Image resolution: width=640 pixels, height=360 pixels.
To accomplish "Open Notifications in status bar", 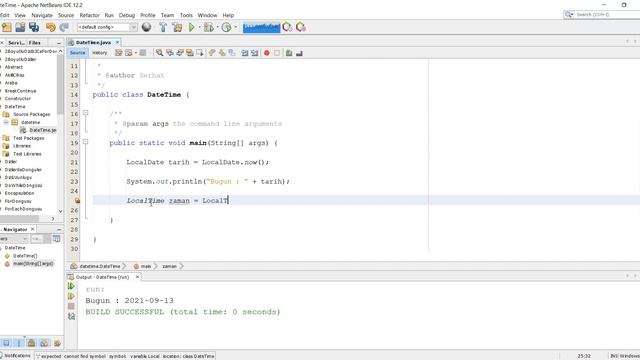I will 16,356.
